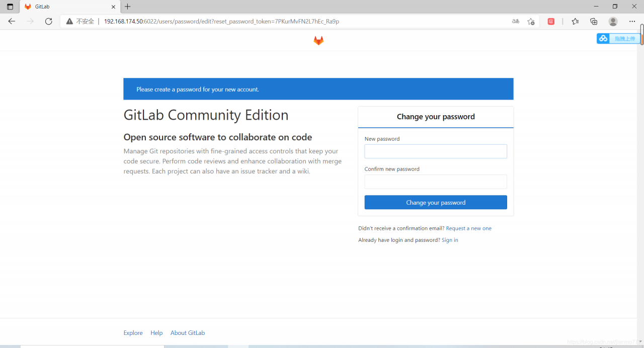Go back with the browser back arrow
This screenshot has height=348, width=644.
coord(12,22)
